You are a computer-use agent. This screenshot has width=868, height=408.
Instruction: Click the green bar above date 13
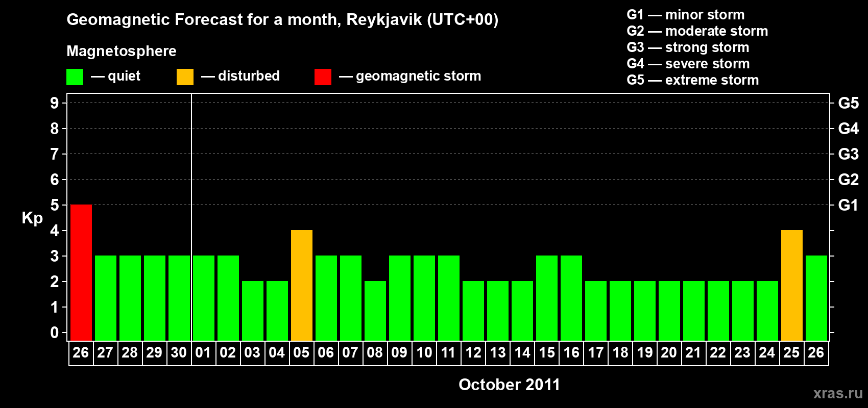coord(498,311)
